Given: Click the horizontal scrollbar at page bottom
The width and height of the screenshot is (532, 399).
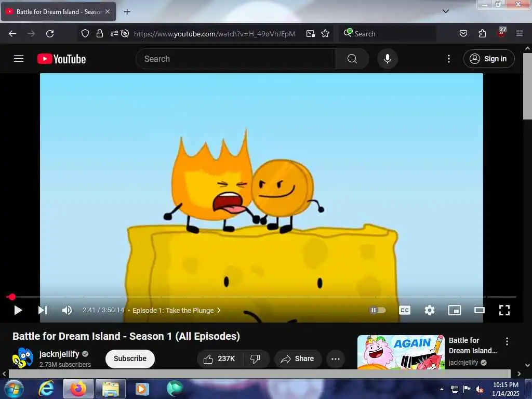Looking at the screenshot, I should [260, 374].
